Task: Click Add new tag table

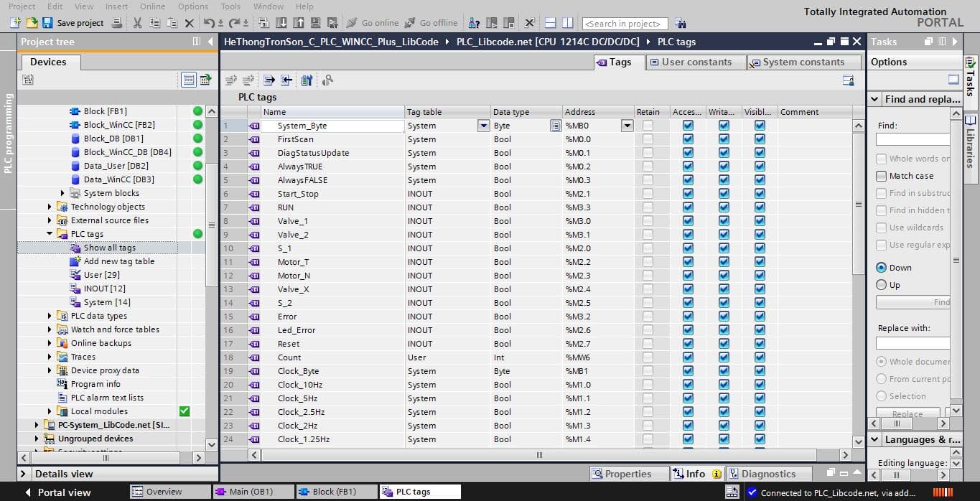Action: pyautogui.click(x=118, y=261)
